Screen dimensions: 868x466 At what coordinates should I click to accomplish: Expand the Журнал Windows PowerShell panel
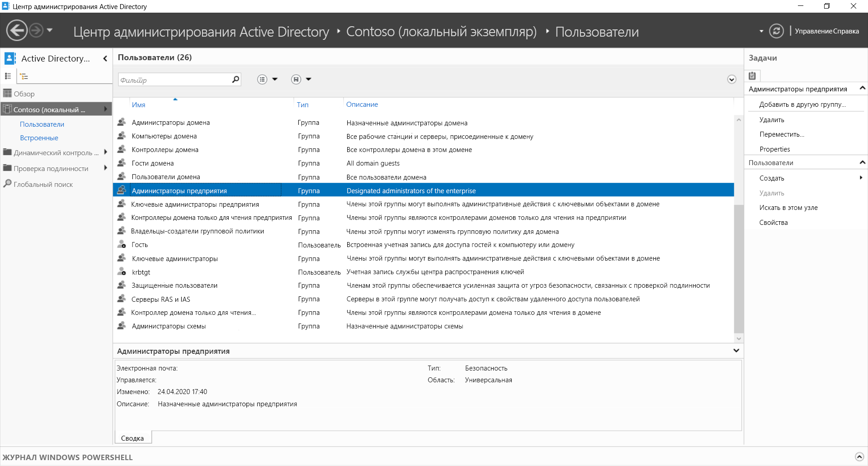point(859,457)
